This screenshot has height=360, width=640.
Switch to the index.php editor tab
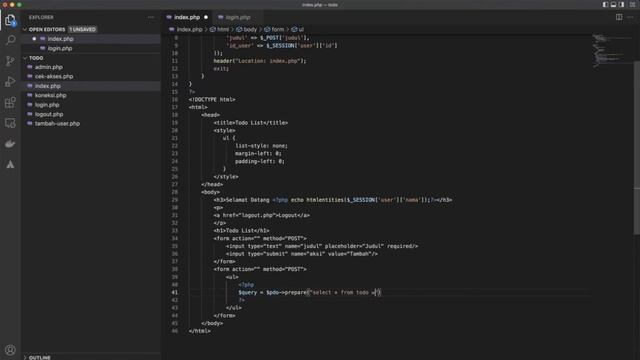[x=187, y=17]
